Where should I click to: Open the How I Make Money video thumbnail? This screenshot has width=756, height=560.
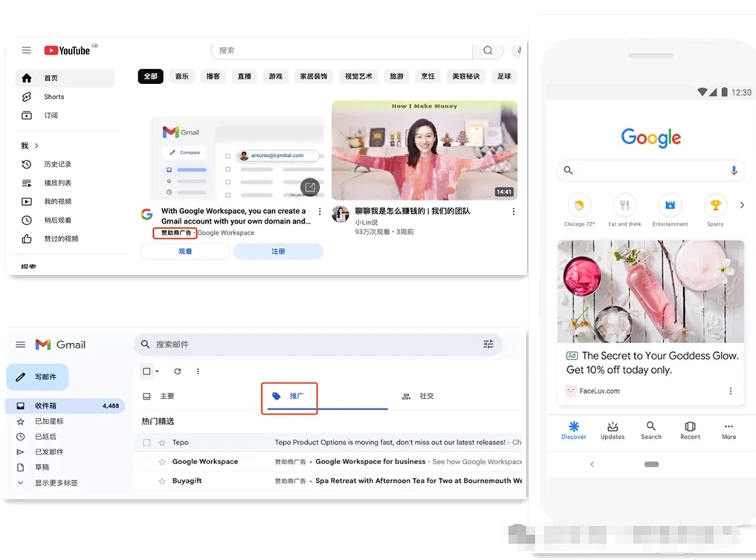[424, 151]
